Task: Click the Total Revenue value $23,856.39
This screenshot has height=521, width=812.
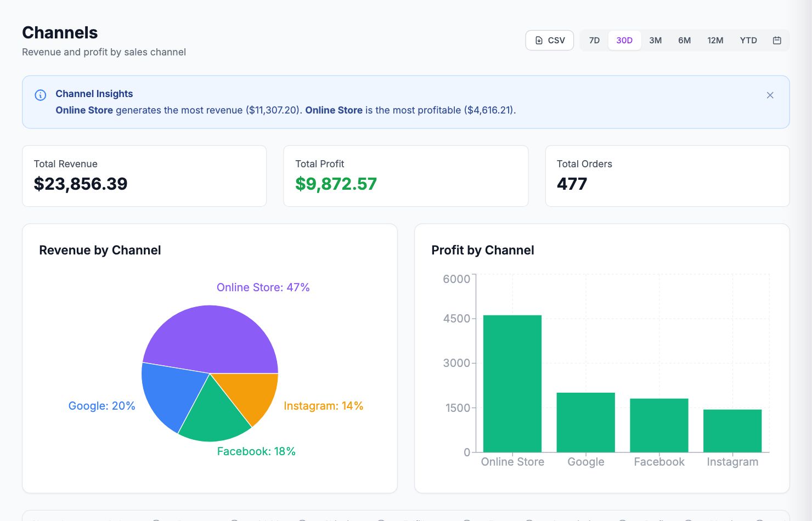Action: click(81, 184)
